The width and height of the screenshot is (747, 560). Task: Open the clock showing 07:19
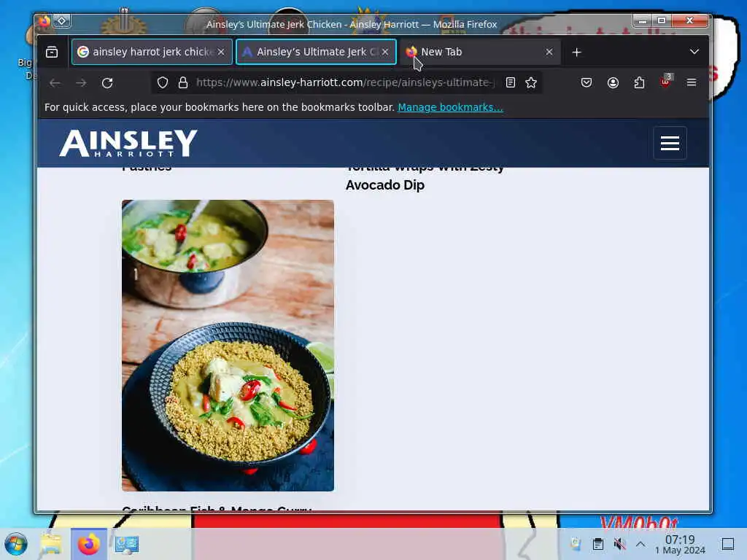point(680,544)
